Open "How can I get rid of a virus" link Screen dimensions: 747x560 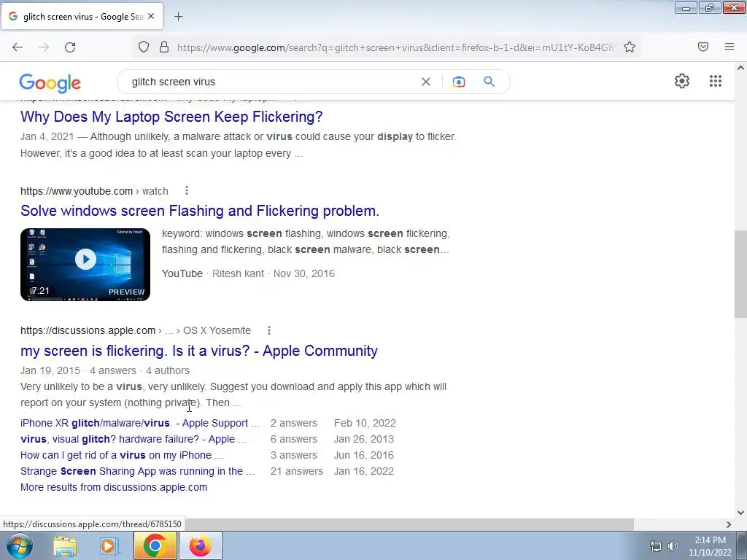[122, 455]
